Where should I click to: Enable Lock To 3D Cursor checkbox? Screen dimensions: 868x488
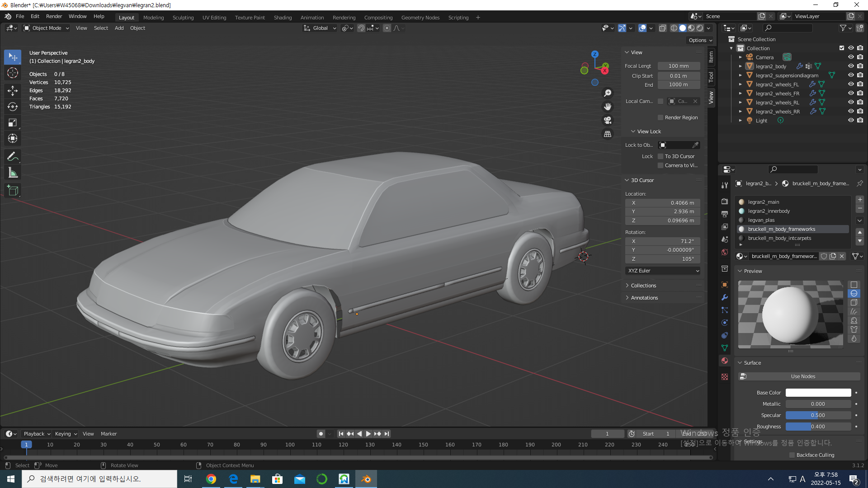click(x=660, y=156)
